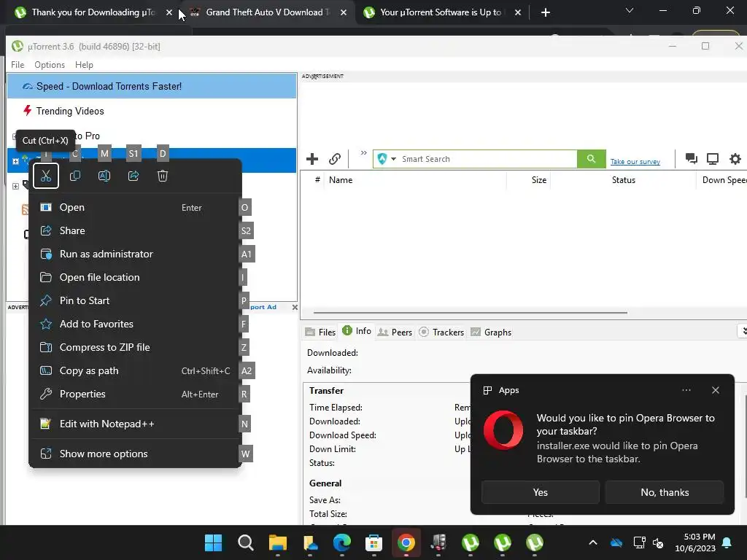Click Yes to pin Opera Browser

[541, 492]
